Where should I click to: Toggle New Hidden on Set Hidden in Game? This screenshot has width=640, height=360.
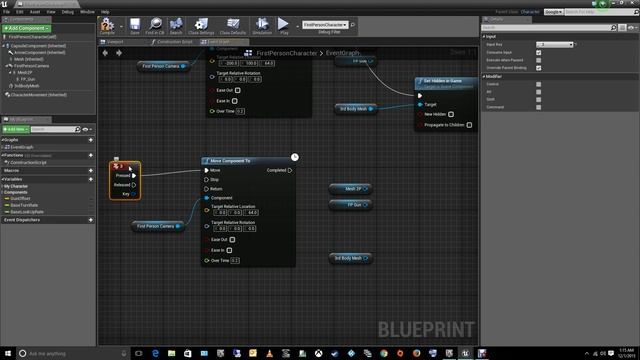[451, 114]
